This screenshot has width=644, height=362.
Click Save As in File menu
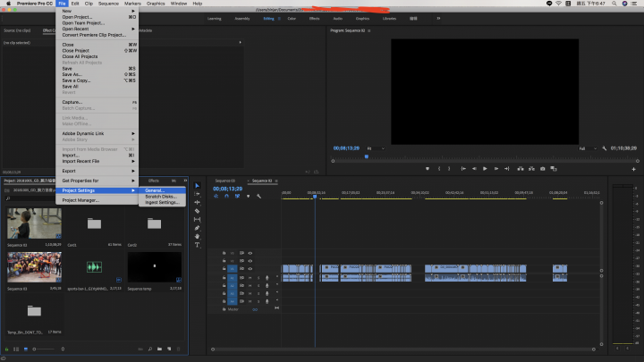coord(97,74)
